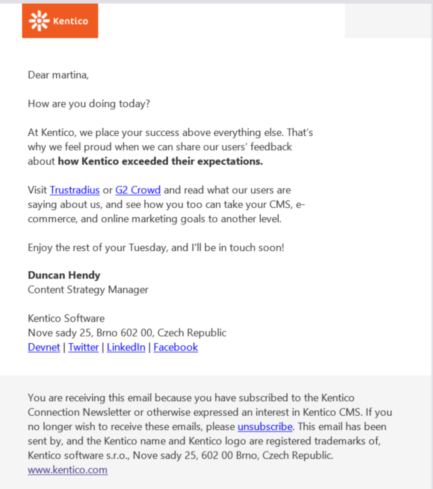Viewport: 433px width, 489px height.
Task: Click the Duncan Hendy signature name
Action: tap(64, 275)
